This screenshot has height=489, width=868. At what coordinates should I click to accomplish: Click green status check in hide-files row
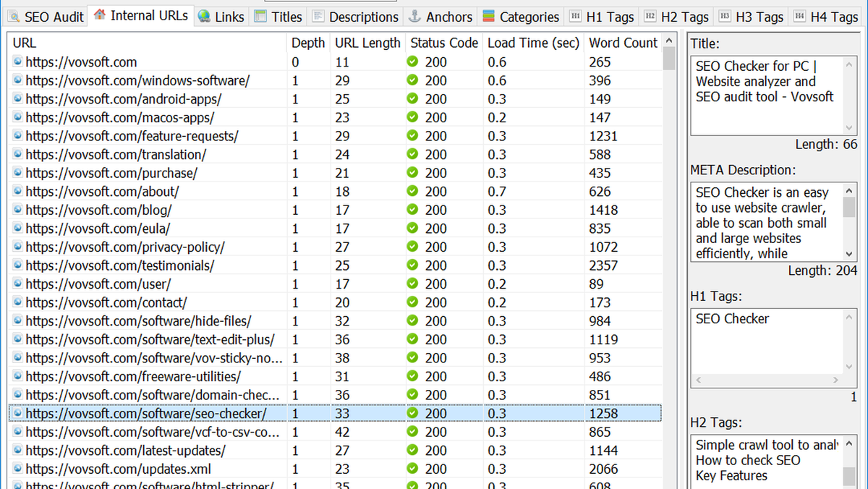click(x=413, y=320)
